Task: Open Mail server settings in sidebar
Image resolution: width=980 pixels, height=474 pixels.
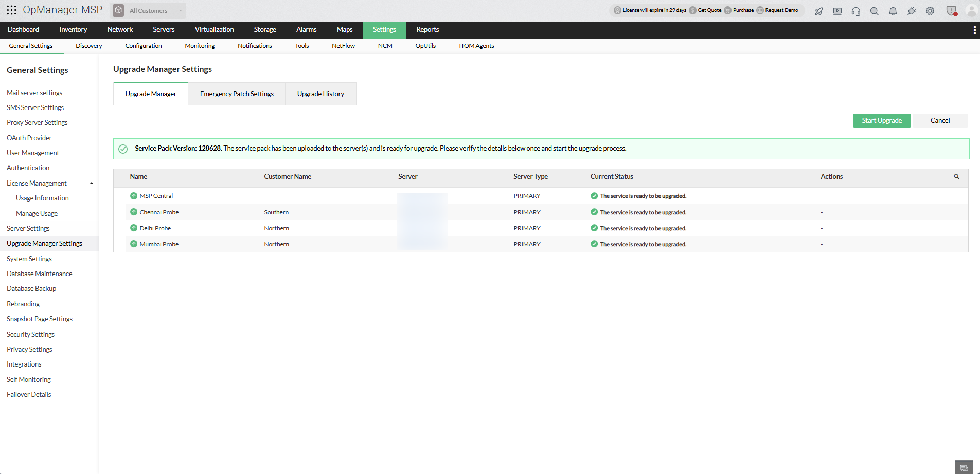Action: point(34,93)
